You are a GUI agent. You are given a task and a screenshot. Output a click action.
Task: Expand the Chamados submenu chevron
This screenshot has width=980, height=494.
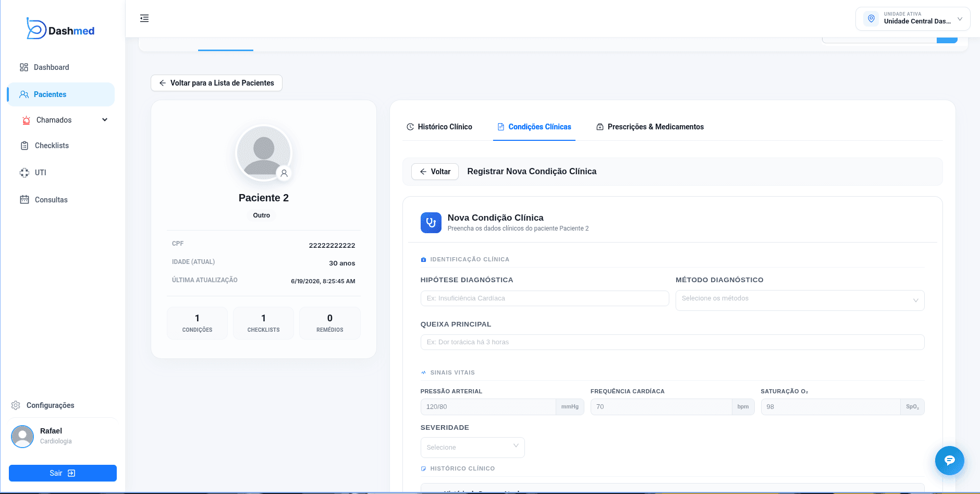coord(105,120)
